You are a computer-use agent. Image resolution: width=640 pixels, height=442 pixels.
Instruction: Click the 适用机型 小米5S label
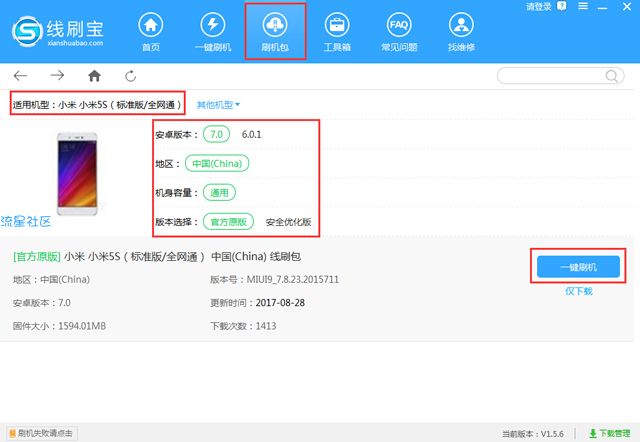[97, 105]
